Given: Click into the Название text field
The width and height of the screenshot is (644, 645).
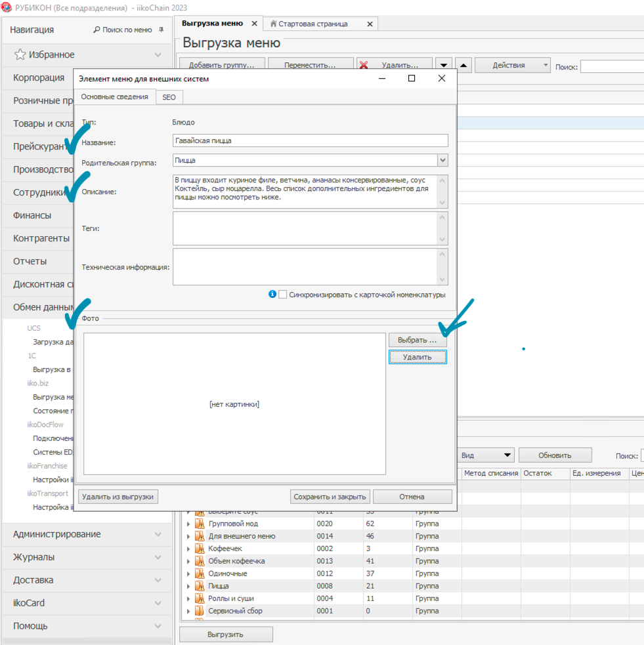Looking at the screenshot, I should pos(310,140).
